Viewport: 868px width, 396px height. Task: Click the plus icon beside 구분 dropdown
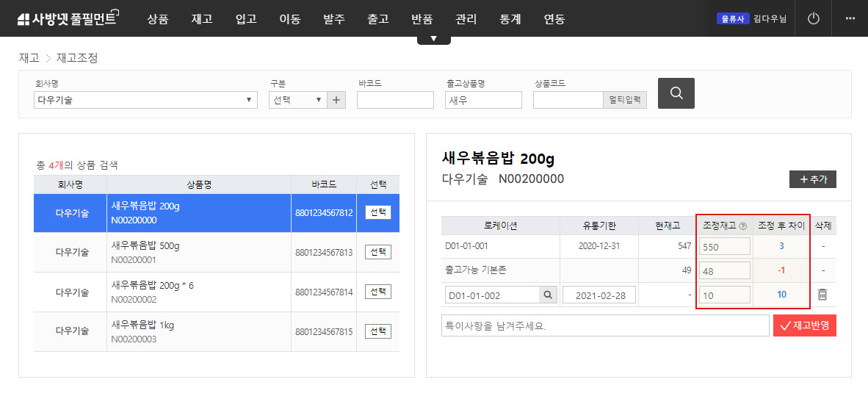point(337,100)
